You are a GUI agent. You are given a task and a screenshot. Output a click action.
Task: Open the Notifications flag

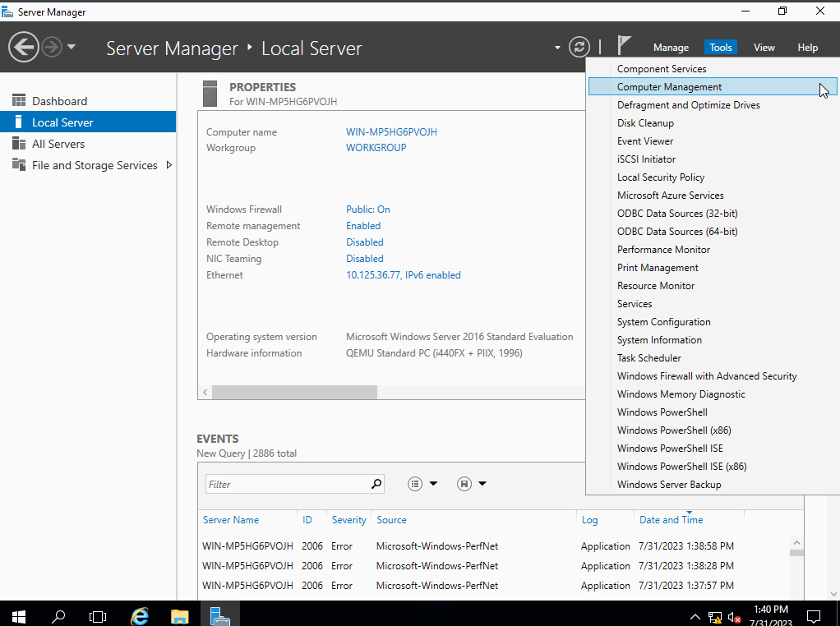pyautogui.click(x=624, y=45)
